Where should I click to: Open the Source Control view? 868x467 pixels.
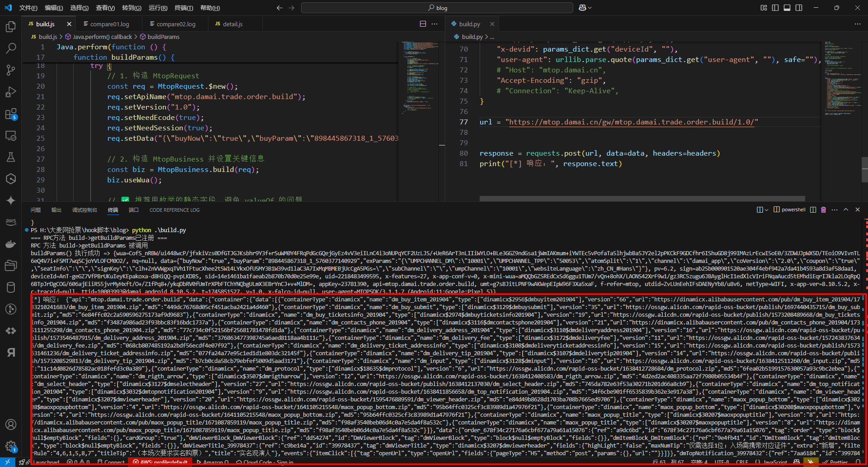11,70
